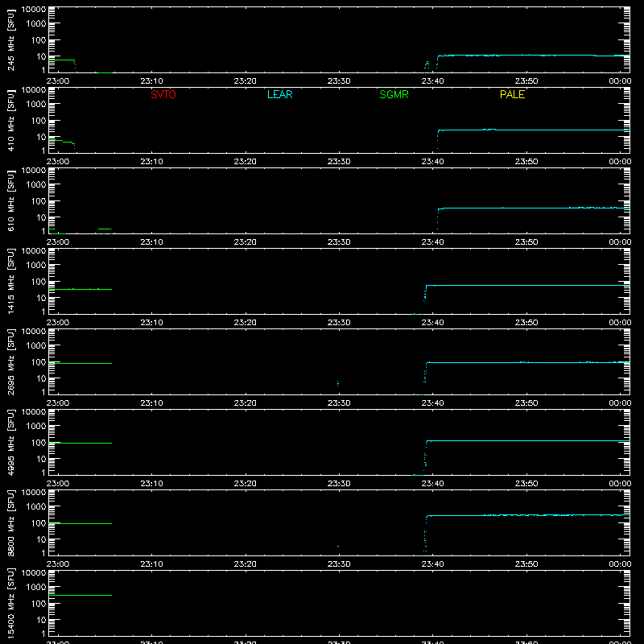Click '23:10' under the 1415 MHz panel
644x644 pixels.
point(151,323)
